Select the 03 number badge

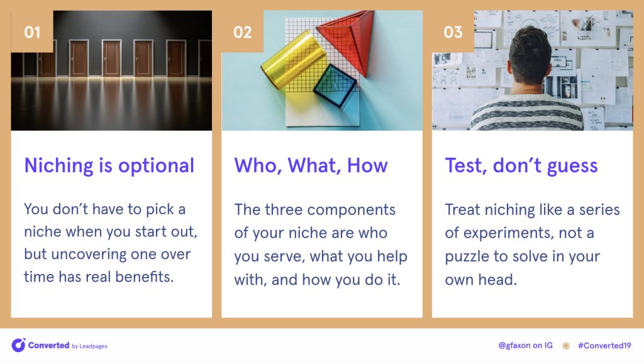(x=453, y=31)
